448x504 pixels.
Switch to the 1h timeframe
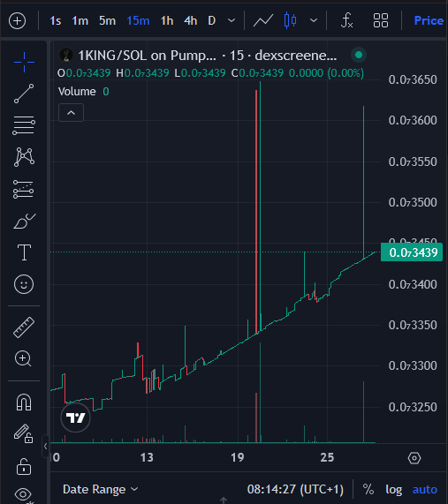pyautogui.click(x=167, y=21)
